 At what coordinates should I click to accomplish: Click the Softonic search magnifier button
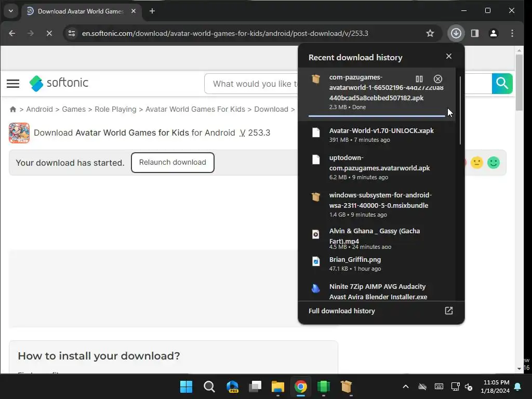coord(502,84)
